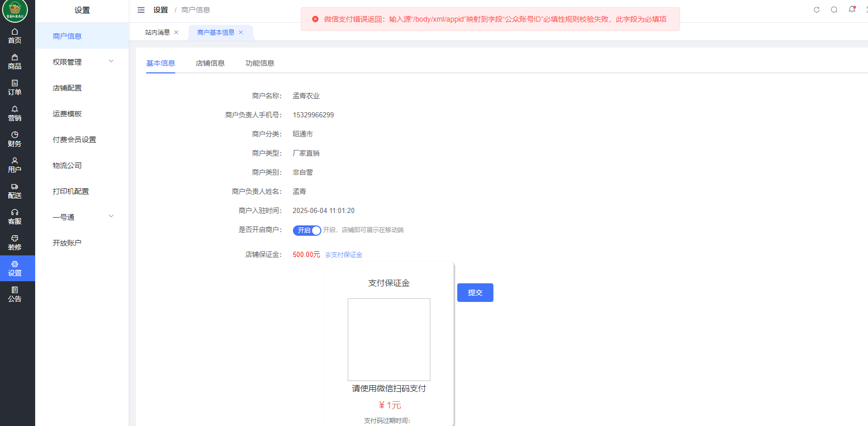Open the 订单 orders sidebar icon
Screen dimensions: 868x426
[x=14, y=87]
